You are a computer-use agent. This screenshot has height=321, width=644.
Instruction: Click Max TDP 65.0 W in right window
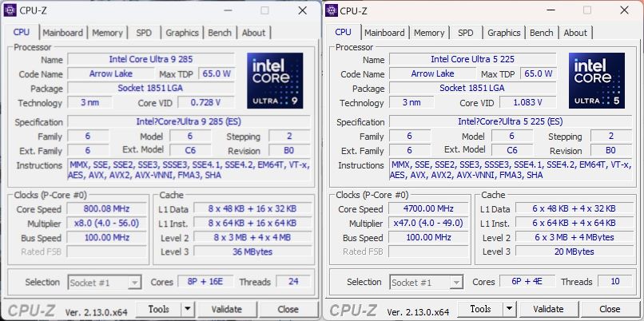(x=539, y=74)
